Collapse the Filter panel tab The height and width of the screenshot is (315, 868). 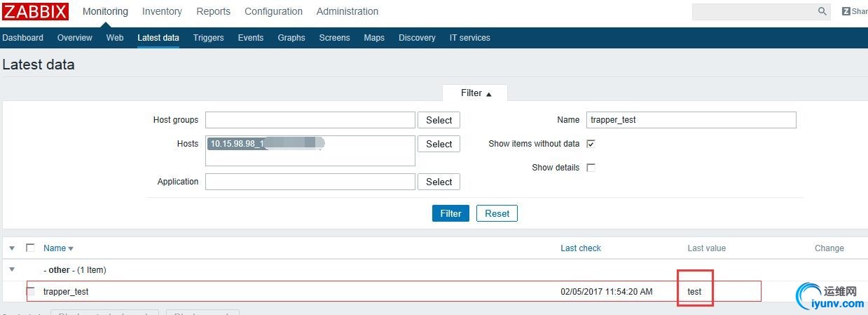475,93
